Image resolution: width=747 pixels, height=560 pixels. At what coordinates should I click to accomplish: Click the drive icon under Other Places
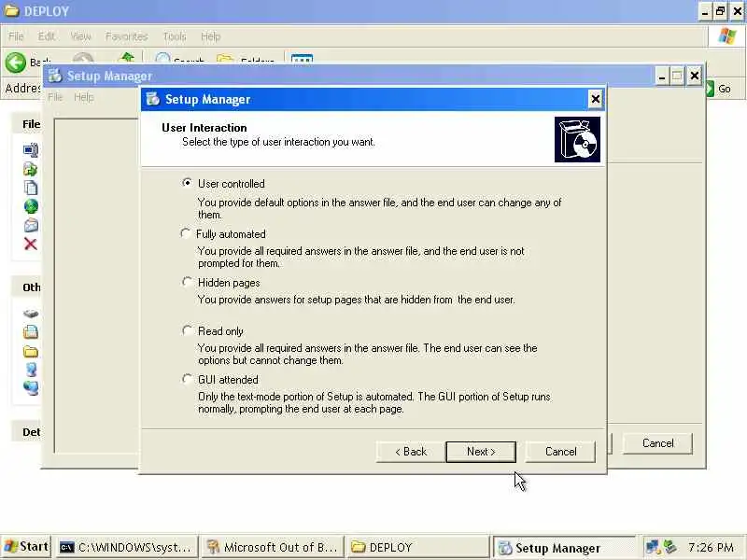tap(31, 314)
